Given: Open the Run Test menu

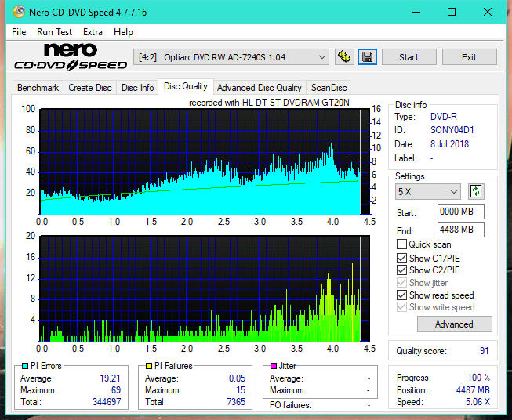Looking at the screenshot, I should (x=54, y=32).
